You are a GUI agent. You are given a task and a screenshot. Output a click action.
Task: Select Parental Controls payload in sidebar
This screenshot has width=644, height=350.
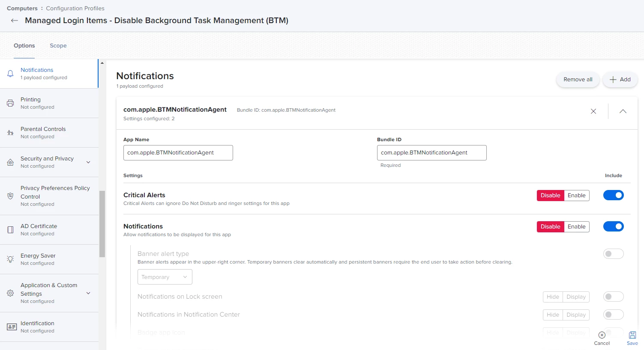[49, 133]
